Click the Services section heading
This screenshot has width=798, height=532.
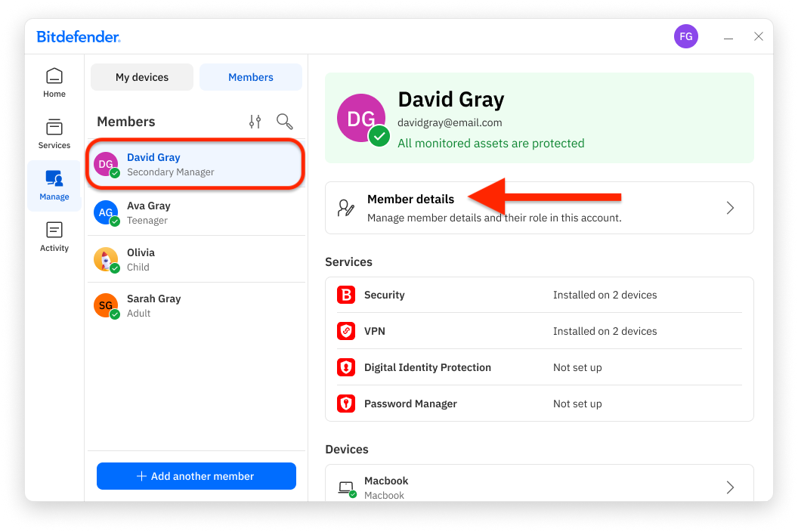click(x=348, y=261)
